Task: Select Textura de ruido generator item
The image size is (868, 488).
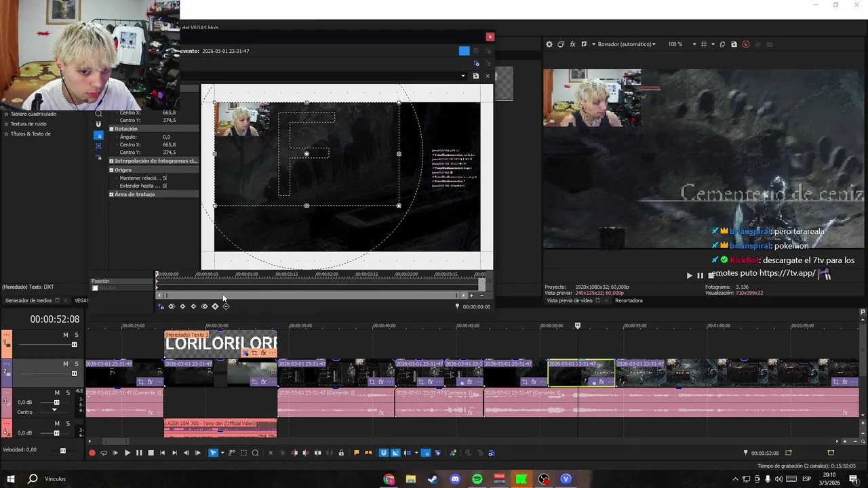Action: point(28,124)
